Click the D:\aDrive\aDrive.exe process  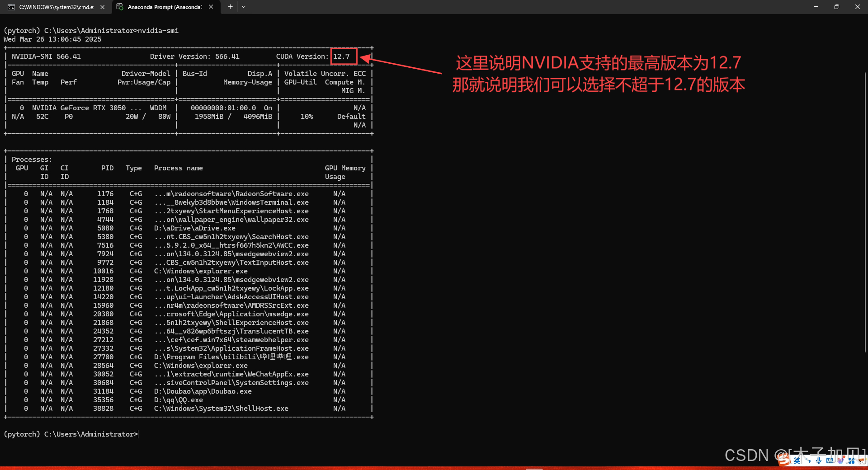(x=195, y=228)
